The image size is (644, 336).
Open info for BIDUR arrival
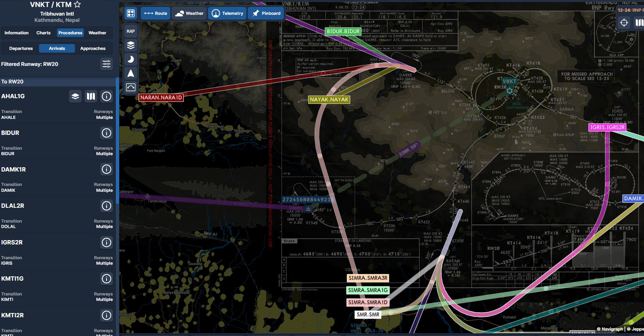tap(107, 133)
